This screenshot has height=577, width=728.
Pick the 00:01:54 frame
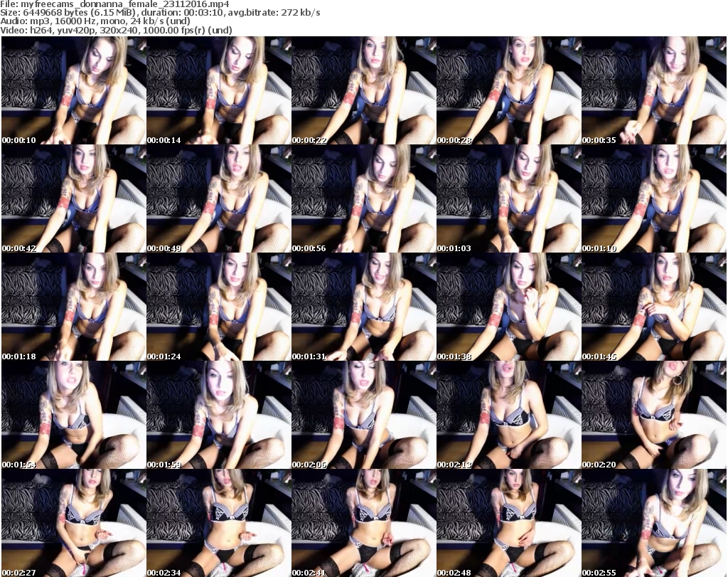pyautogui.click(x=74, y=415)
